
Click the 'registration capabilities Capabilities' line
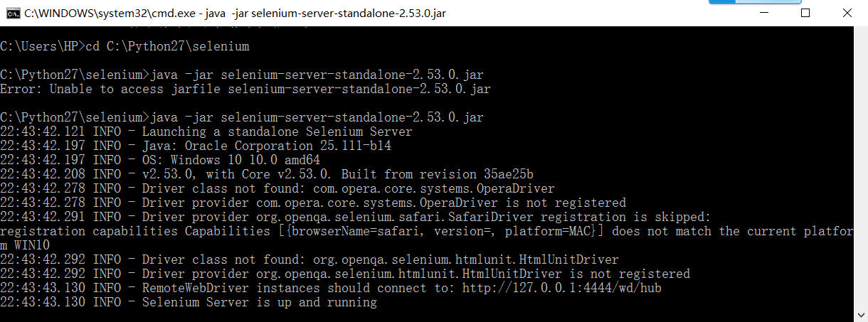coord(427,231)
